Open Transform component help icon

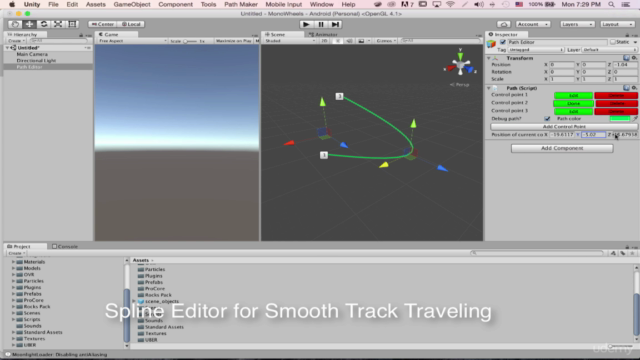(x=627, y=58)
